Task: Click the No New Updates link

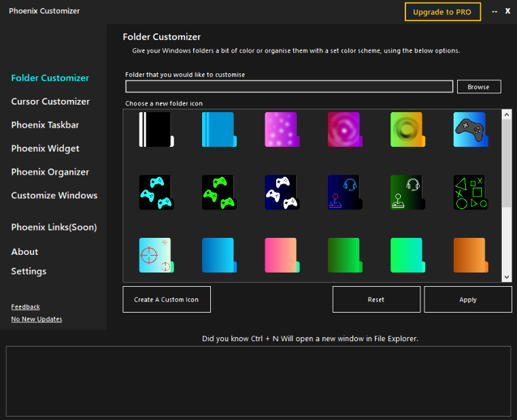Action: click(x=37, y=319)
